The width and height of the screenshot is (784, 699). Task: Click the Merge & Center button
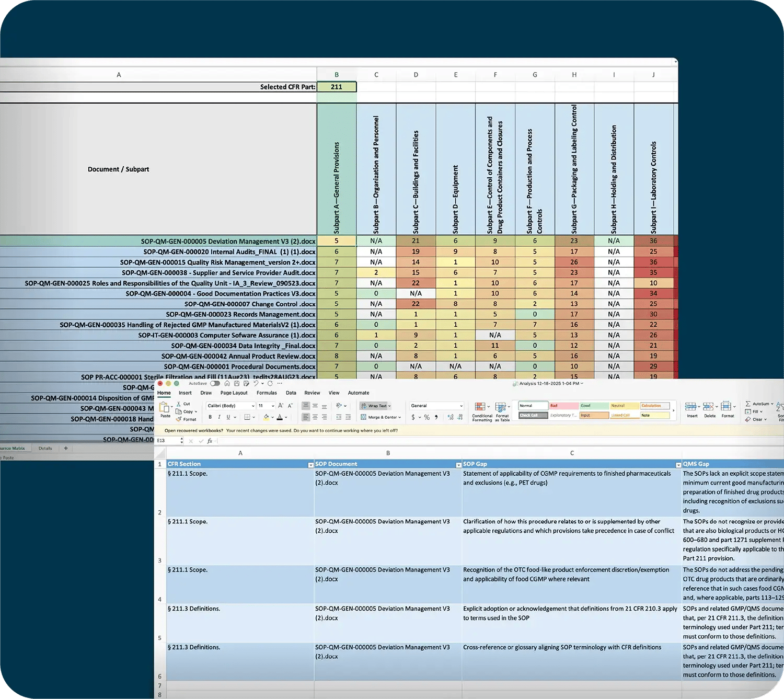[x=381, y=417]
